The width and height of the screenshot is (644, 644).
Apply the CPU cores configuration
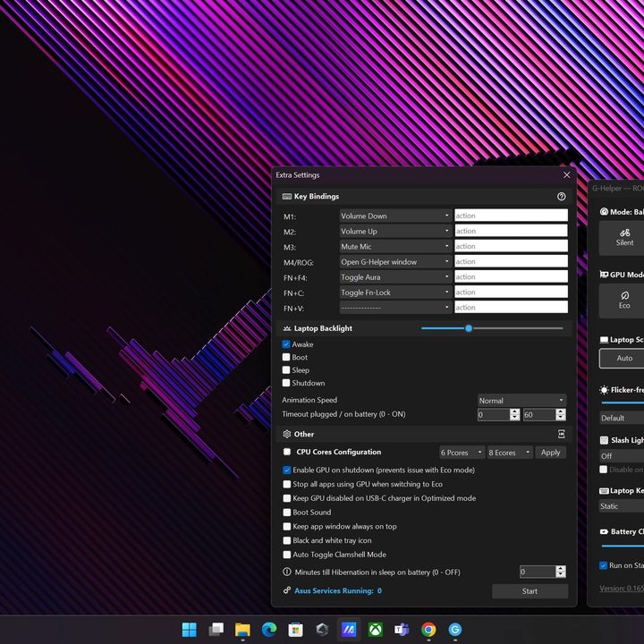point(550,453)
